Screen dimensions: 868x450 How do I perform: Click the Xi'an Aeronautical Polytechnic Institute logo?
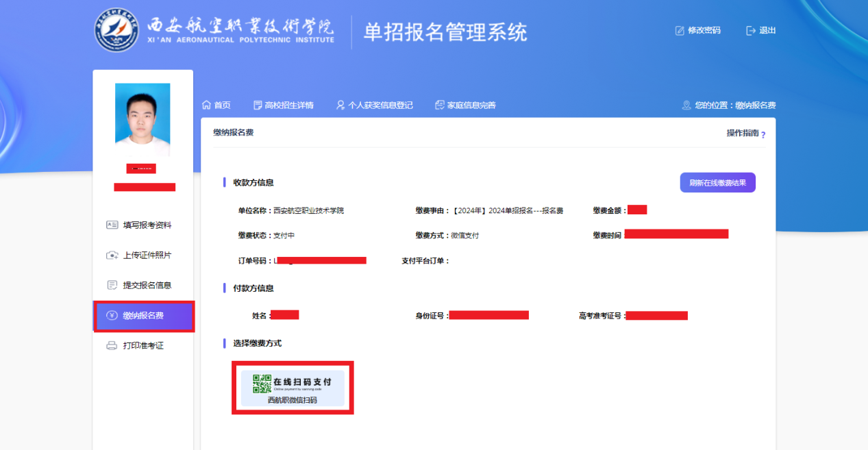[116, 31]
